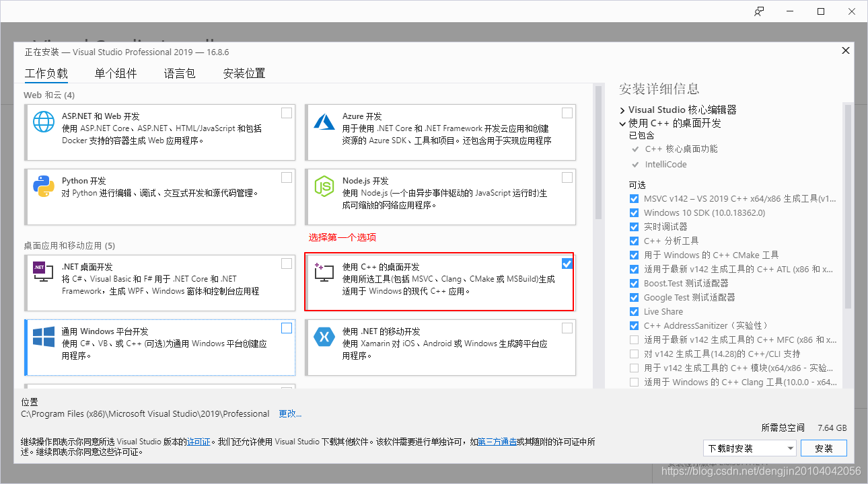Click the .NET desktop development monitor icon
The width and height of the screenshot is (868, 484).
pyautogui.click(x=44, y=272)
